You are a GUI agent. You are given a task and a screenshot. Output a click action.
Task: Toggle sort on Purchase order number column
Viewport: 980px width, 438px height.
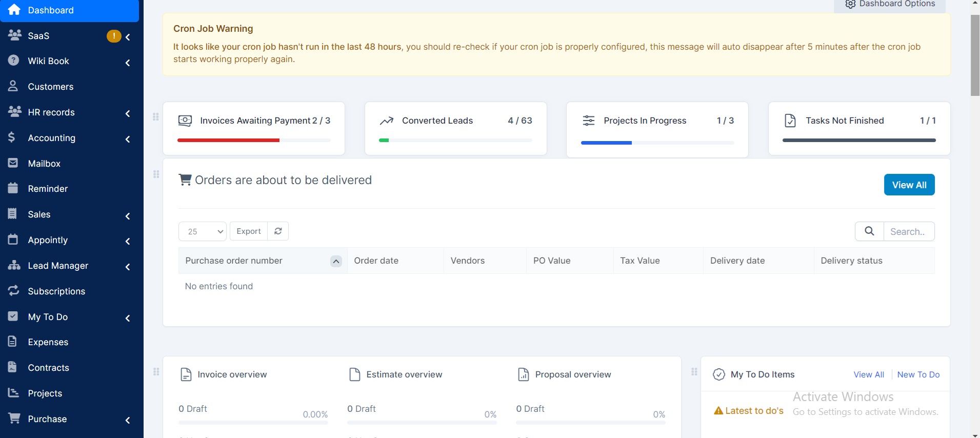[336, 261]
